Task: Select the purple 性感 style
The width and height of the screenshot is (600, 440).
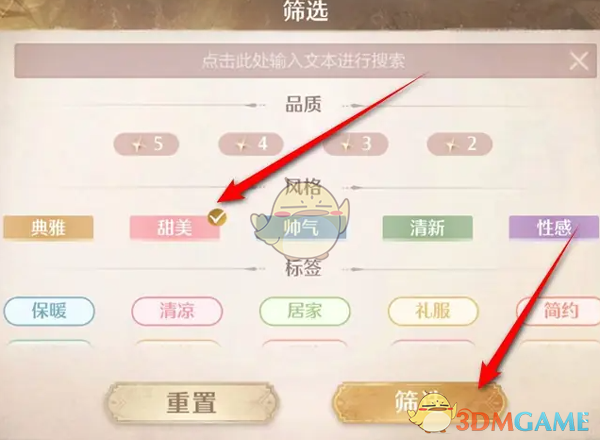Action: click(x=554, y=228)
